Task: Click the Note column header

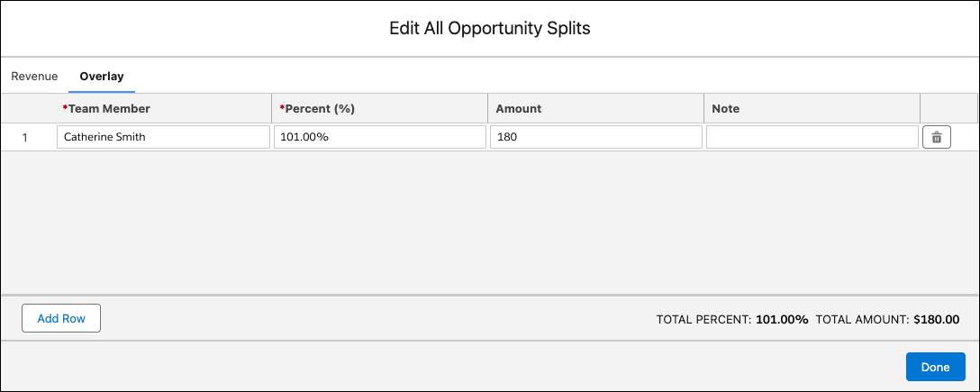Action: [x=725, y=108]
